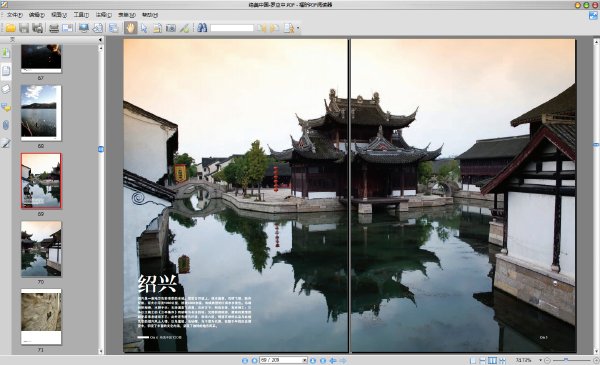Open the page number 69 / 209 dropdown

coord(305,360)
